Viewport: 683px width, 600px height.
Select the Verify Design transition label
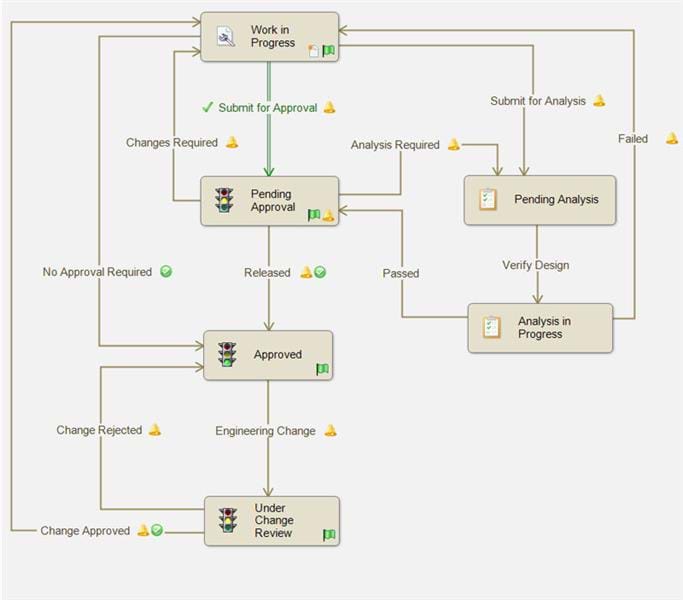pos(535,265)
